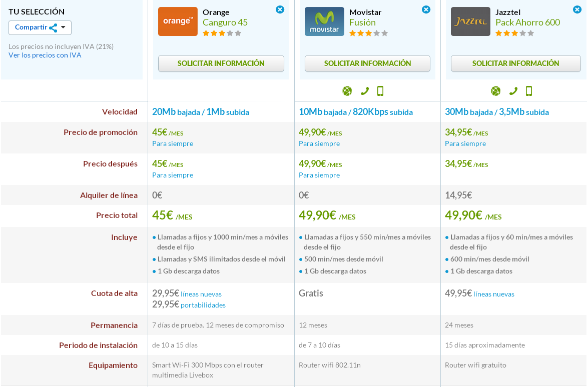
Task: Open the Compartir dropdown arrow
Action: (64, 27)
